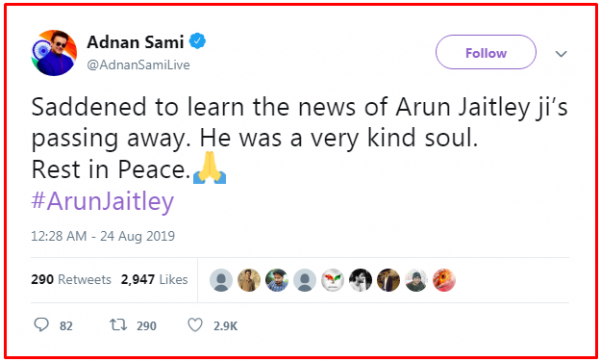Follow Adnan Sami's account
The width and height of the screenshot is (600, 362).
[x=486, y=52]
